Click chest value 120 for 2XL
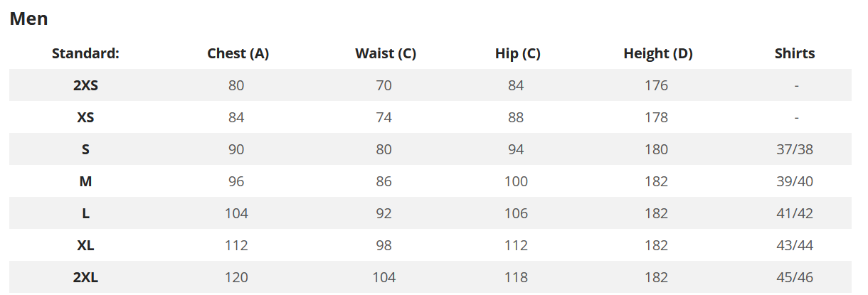The image size is (868, 295). (236, 277)
